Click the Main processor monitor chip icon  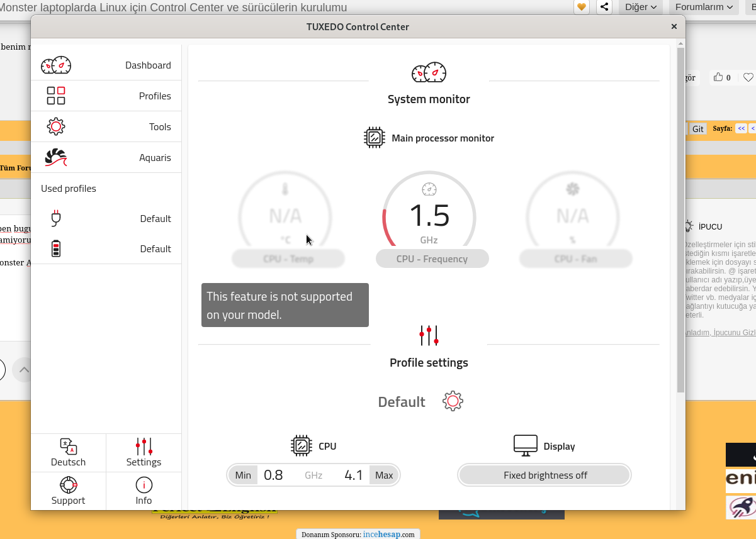coord(375,138)
